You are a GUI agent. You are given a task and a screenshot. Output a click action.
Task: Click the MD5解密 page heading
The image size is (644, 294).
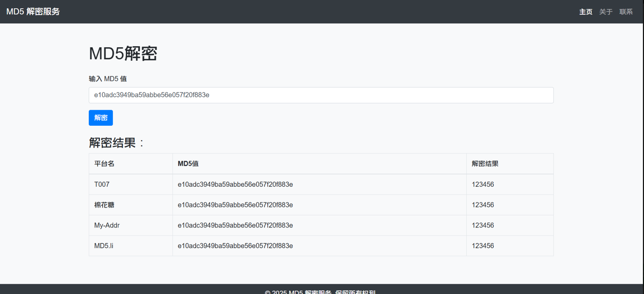tap(123, 53)
